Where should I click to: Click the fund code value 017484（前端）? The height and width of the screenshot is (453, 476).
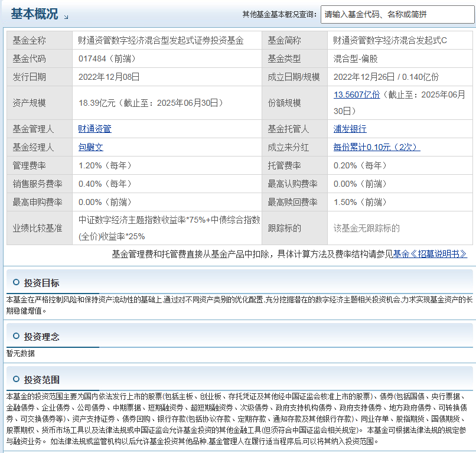107,58
